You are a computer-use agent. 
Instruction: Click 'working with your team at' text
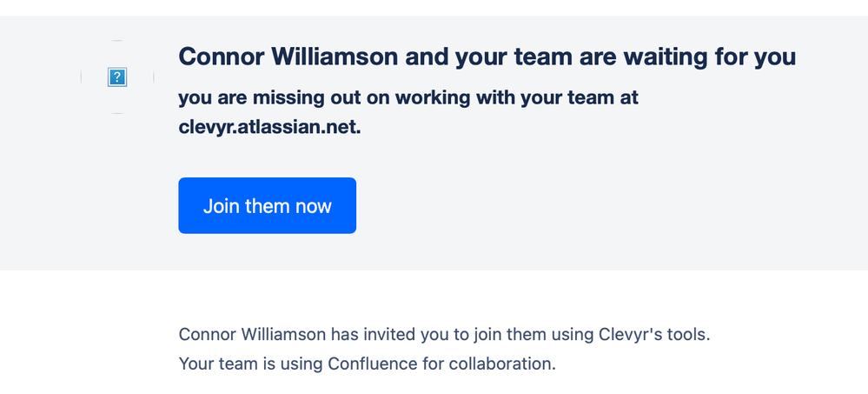click(516, 98)
